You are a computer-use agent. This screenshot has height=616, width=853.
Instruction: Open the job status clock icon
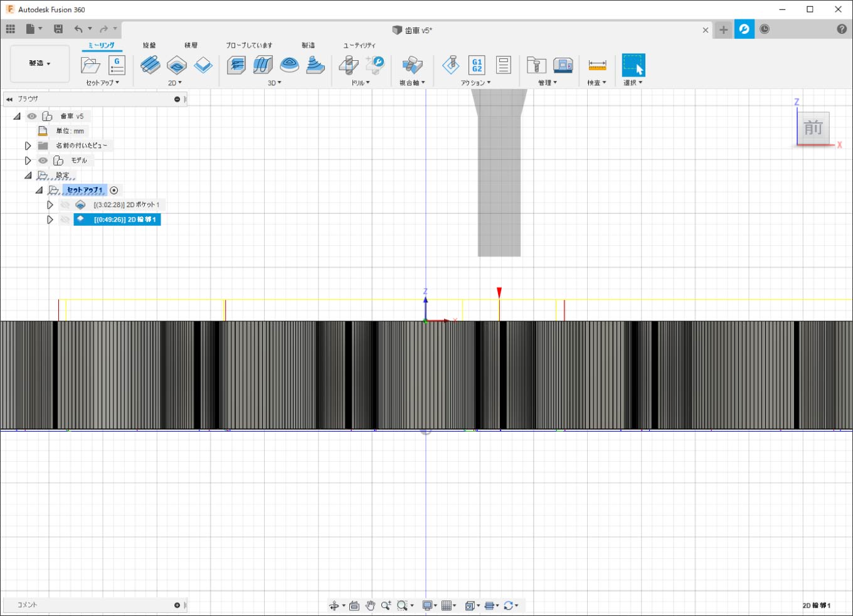pos(765,29)
